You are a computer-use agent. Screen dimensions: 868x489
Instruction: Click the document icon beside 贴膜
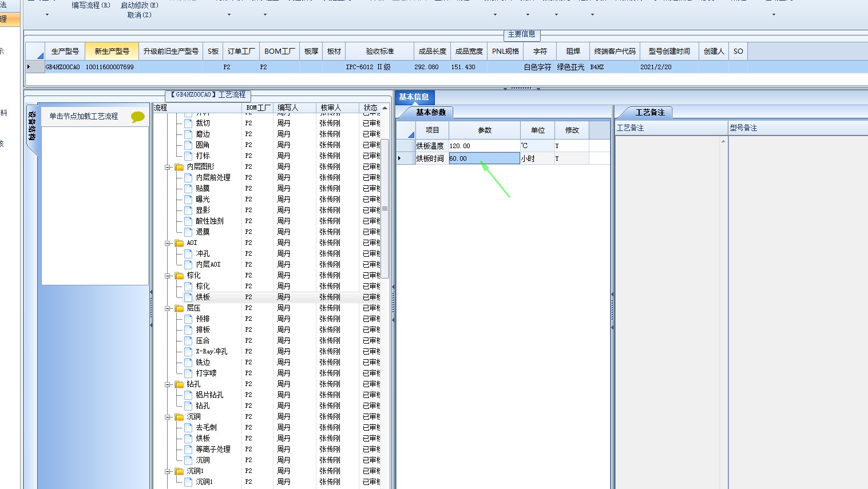(188, 188)
